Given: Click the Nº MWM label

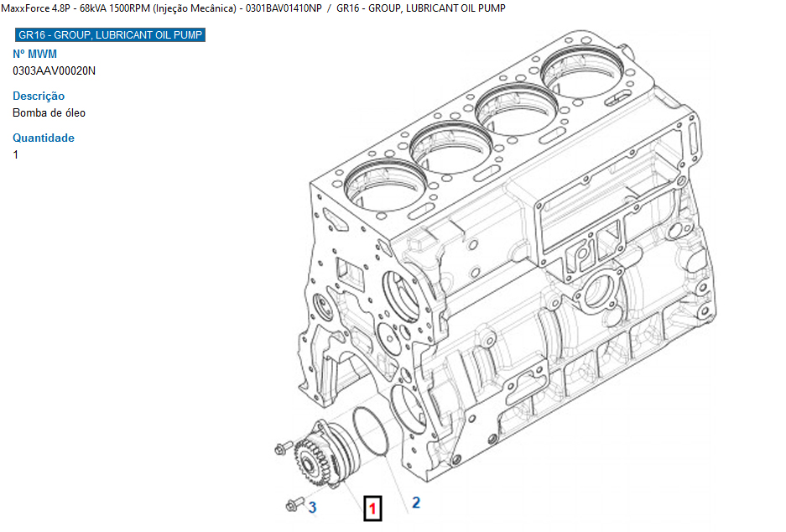Looking at the screenshot, I should 34,55.
